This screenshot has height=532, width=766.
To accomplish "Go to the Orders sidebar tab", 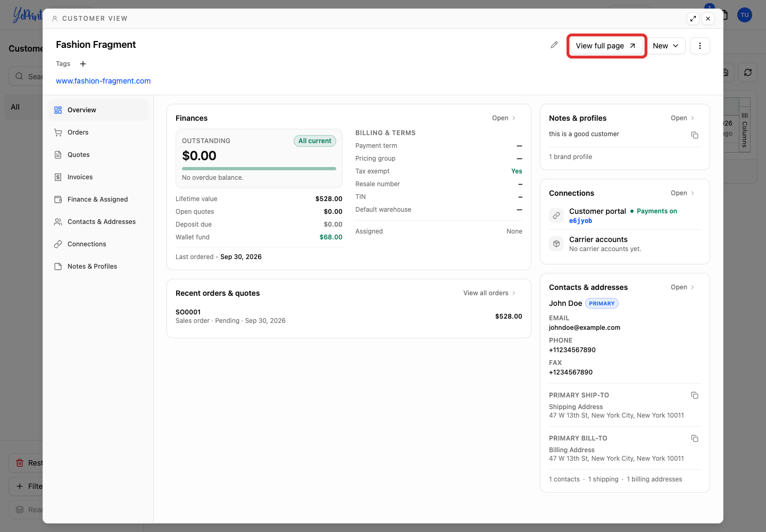I will (x=98, y=132).
